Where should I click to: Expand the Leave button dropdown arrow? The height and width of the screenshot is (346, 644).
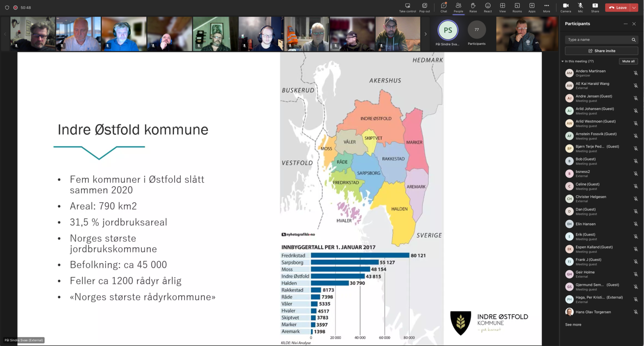[x=634, y=7]
